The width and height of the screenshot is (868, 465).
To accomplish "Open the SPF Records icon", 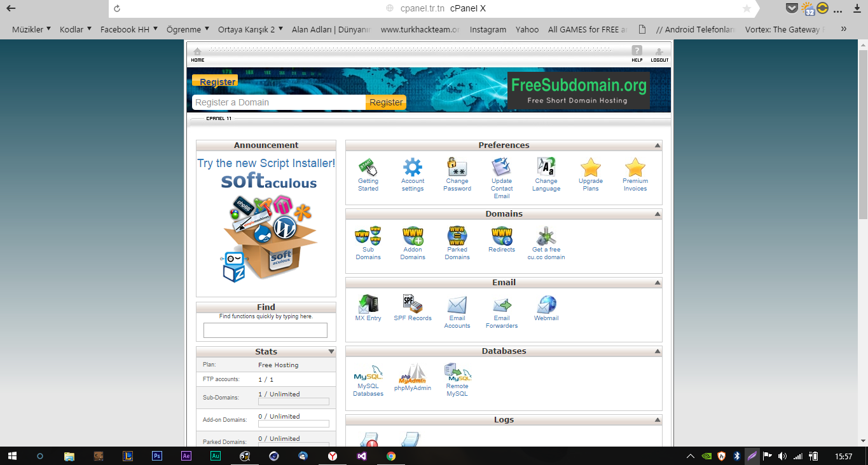I will tap(413, 305).
